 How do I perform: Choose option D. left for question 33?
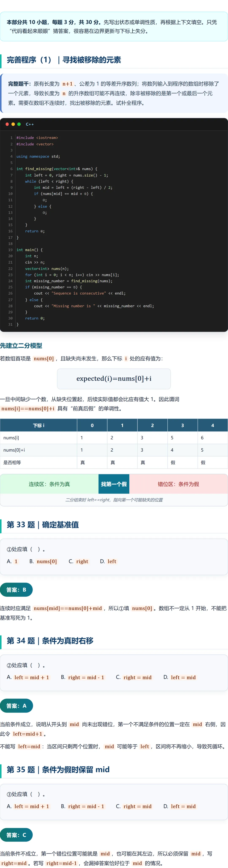tap(109, 561)
